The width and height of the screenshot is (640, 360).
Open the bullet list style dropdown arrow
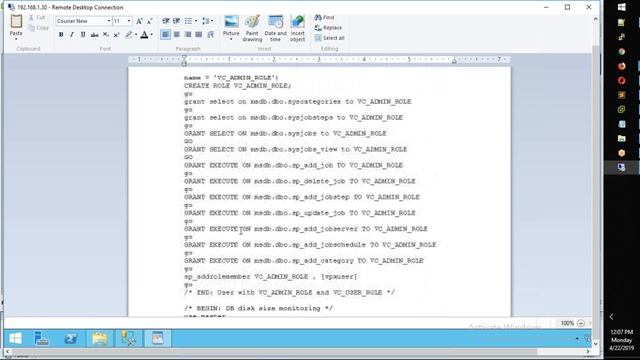[196, 21]
